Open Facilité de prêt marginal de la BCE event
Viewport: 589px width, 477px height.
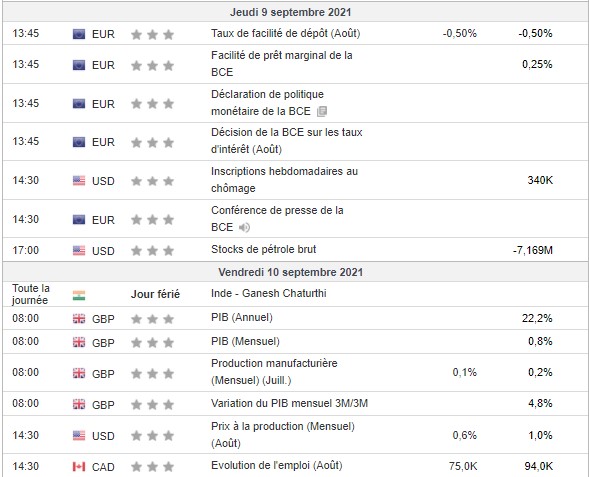tap(282, 64)
